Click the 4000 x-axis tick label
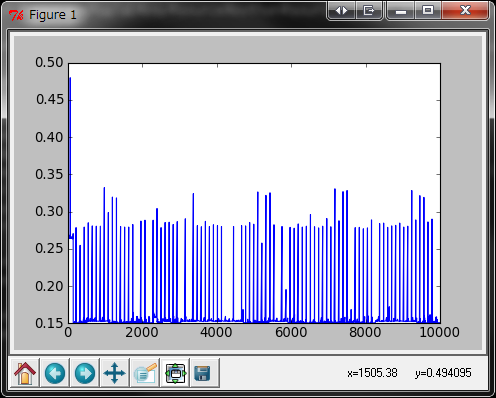The image size is (496, 398). (x=216, y=332)
